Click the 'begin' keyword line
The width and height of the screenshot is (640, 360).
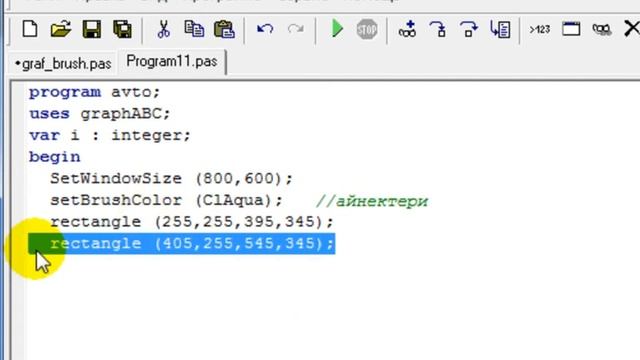coord(55,157)
